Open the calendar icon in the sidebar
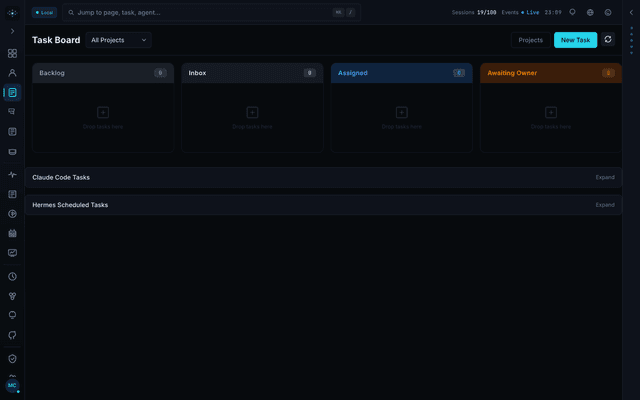 [12, 233]
